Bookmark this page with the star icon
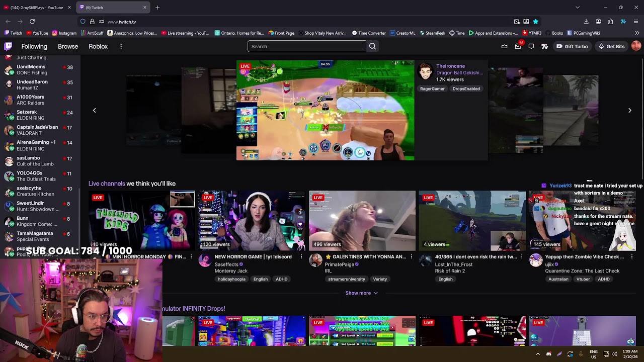 (x=535, y=22)
